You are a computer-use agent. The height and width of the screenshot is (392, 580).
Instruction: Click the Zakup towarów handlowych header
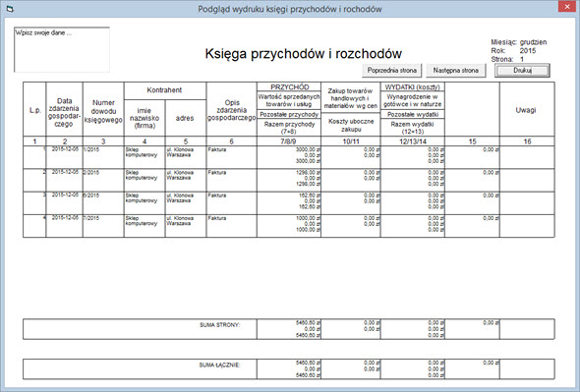351,98
